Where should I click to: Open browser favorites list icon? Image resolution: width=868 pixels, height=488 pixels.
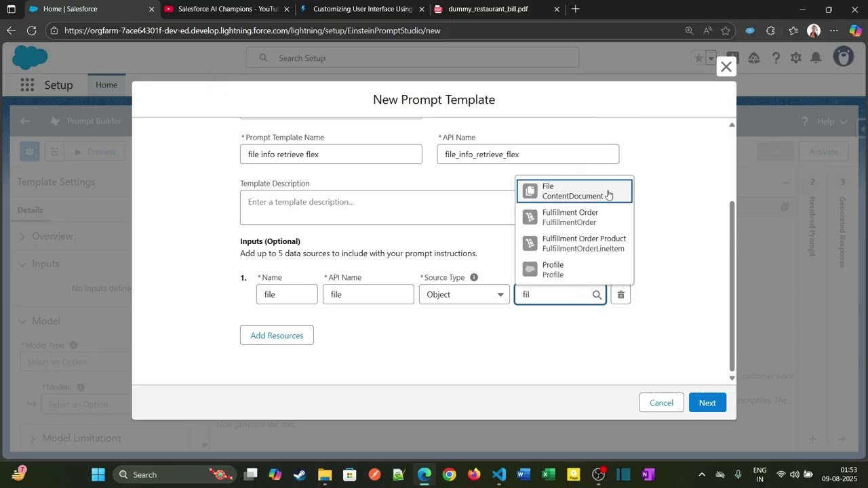click(794, 30)
